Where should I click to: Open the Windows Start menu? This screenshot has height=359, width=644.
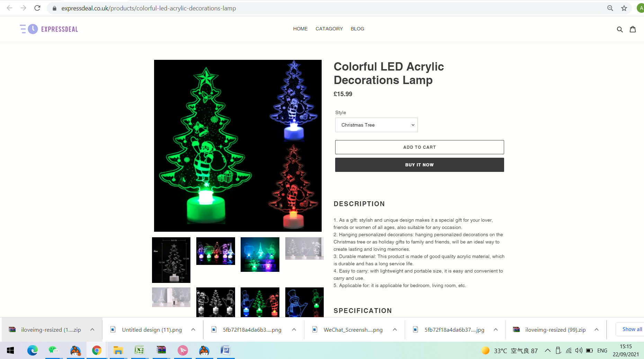(x=10, y=350)
